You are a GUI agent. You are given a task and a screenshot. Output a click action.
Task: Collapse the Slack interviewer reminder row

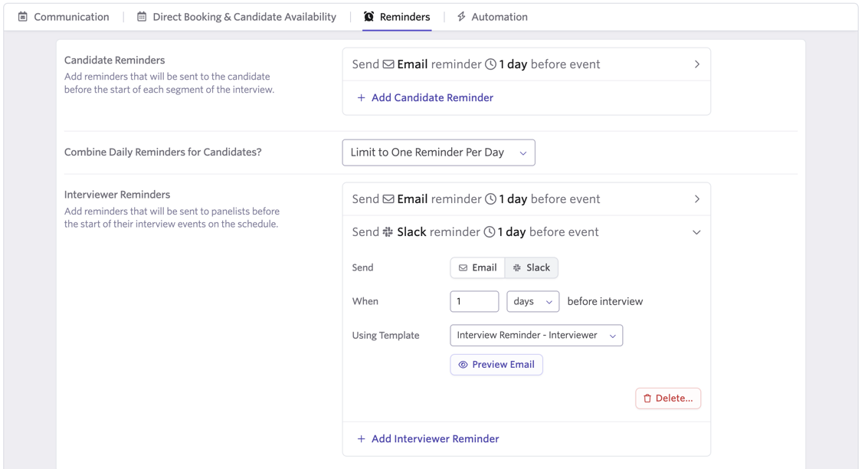pos(696,232)
